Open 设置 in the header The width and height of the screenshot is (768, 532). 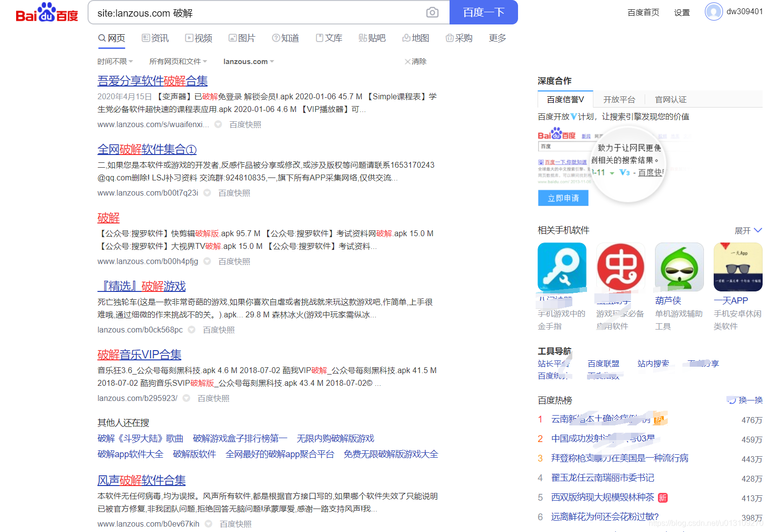pos(682,12)
